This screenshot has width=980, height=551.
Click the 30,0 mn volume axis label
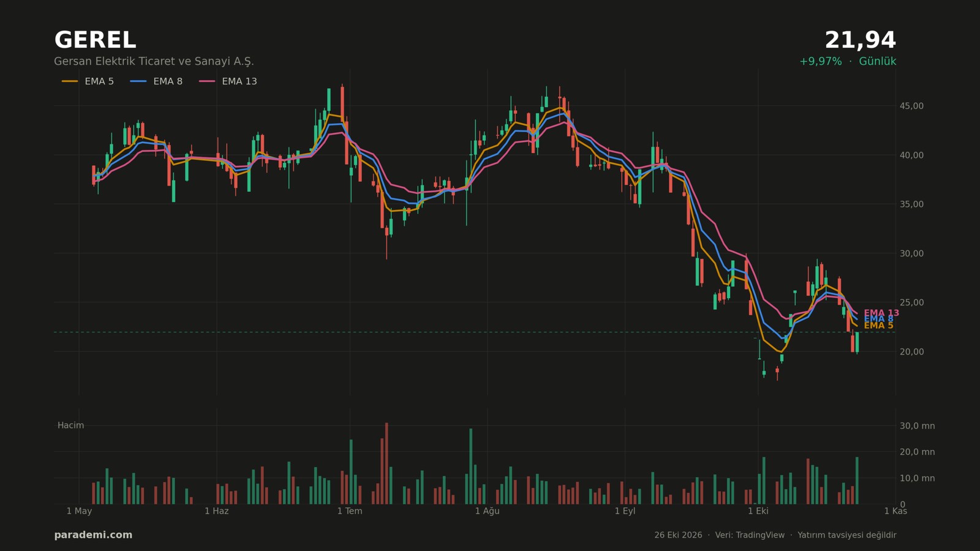click(917, 425)
